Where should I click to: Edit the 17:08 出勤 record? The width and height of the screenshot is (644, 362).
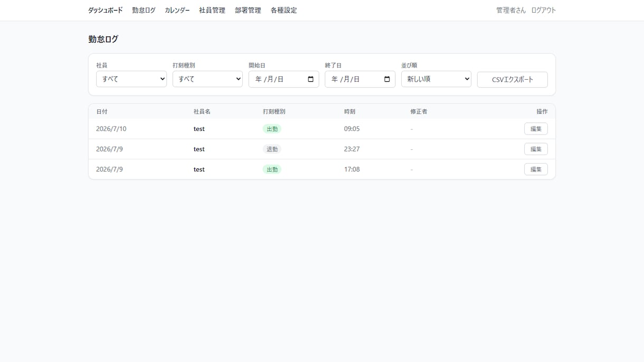pyautogui.click(x=536, y=169)
